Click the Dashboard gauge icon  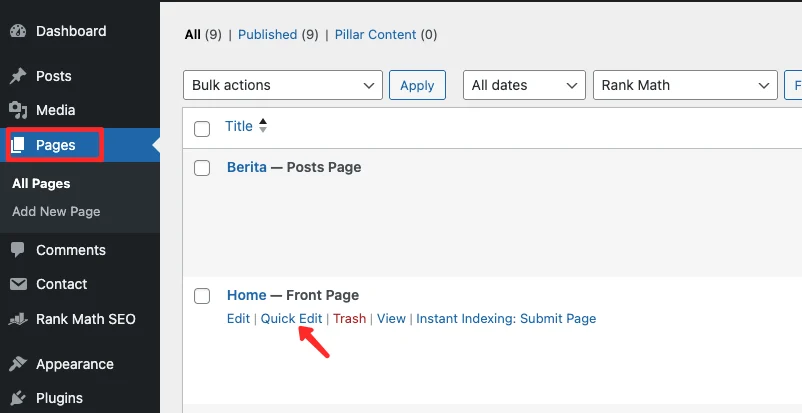point(18,31)
